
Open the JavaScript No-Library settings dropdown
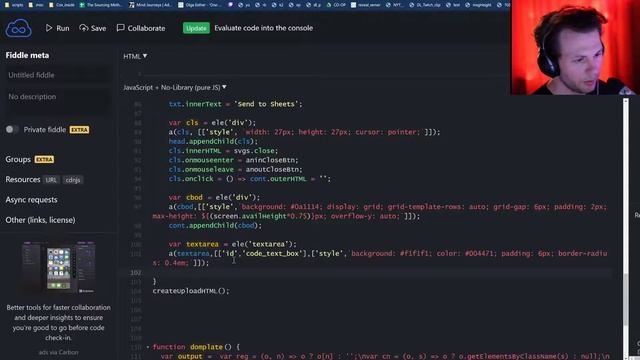coord(175,87)
